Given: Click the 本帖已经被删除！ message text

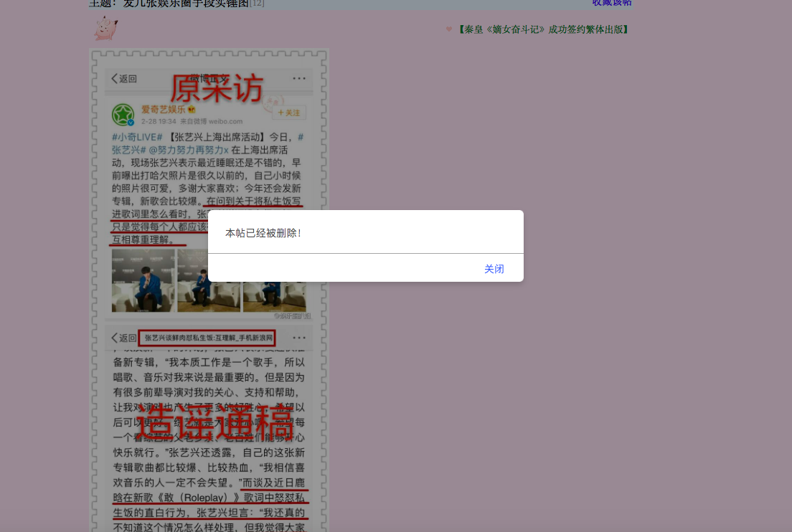Looking at the screenshot, I should point(263,233).
